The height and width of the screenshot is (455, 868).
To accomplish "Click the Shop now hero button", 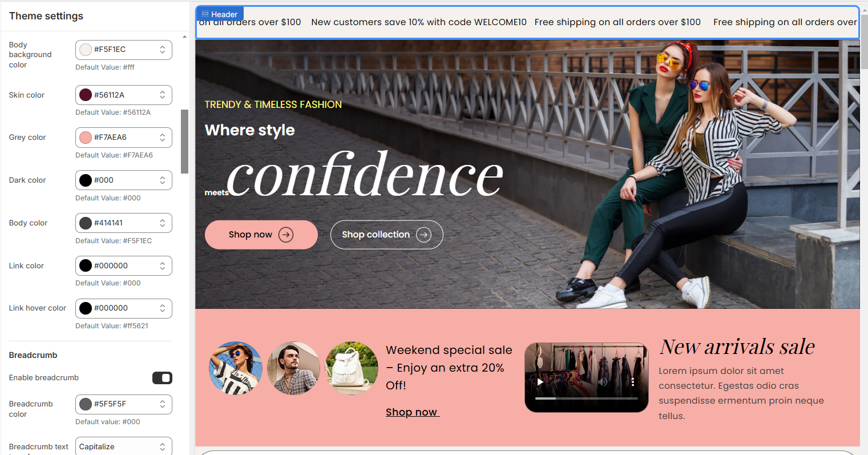I will coord(261,235).
